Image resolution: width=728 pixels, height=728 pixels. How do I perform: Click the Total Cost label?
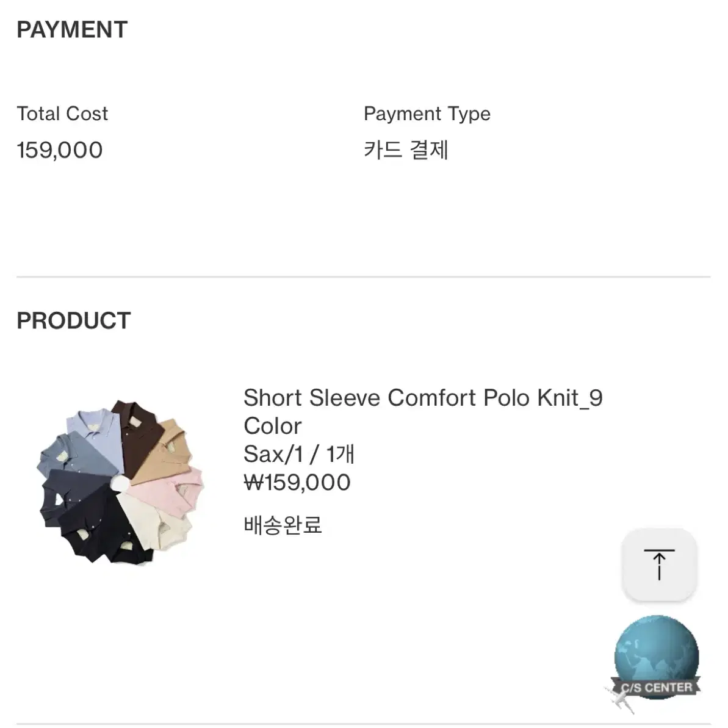(x=62, y=114)
